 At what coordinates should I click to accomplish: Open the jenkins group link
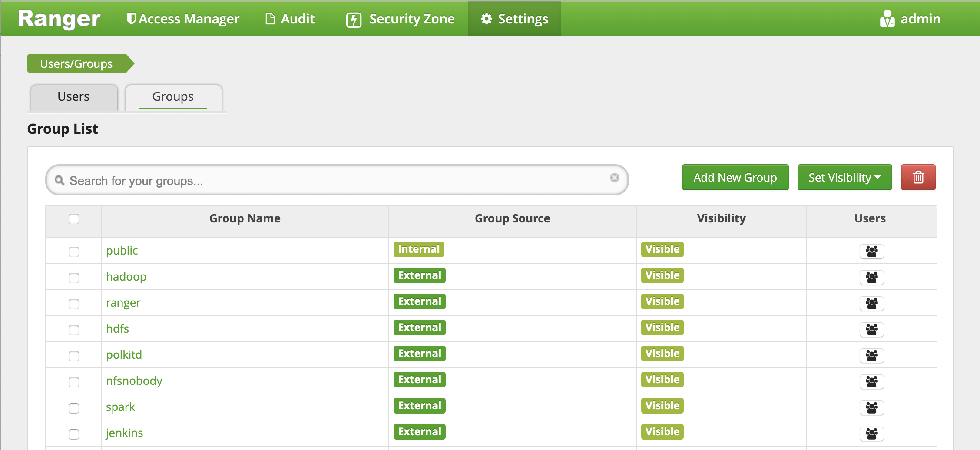124,433
